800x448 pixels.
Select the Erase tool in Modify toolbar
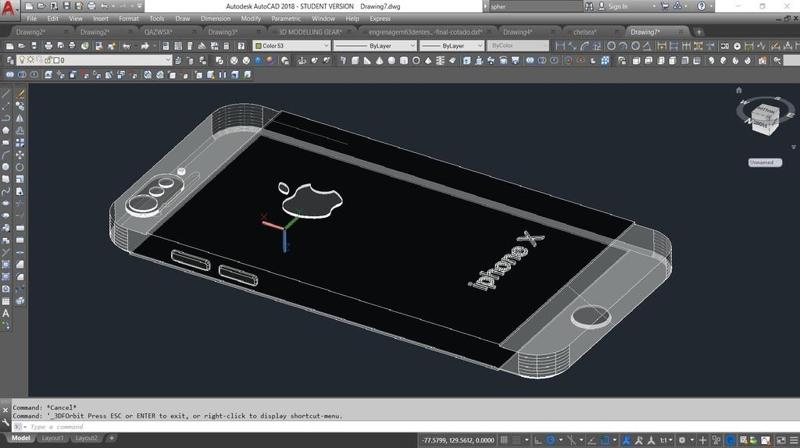pos(20,94)
